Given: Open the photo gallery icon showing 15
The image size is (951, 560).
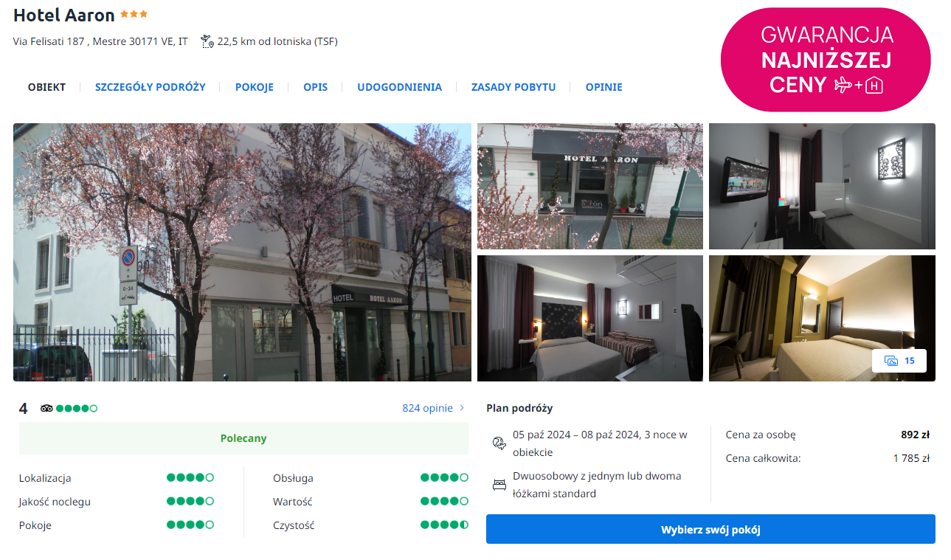Looking at the screenshot, I should [899, 361].
